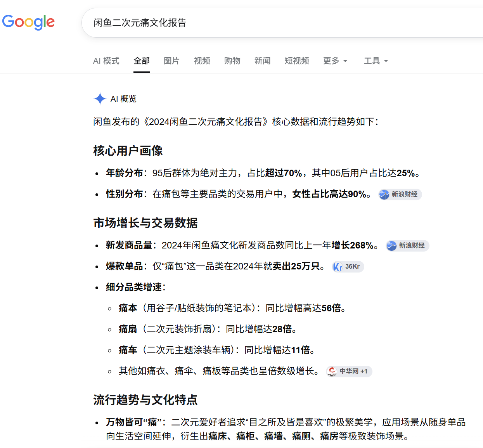The width and height of the screenshot is (483, 448).
Task: Click the 流行趋势与文化特点 heading
Action: click(x=145, y=400)
